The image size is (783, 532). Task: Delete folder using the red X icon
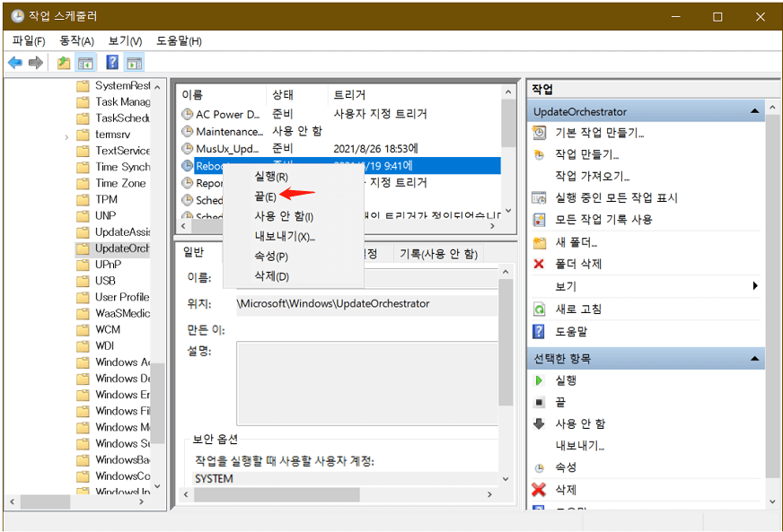(537, 262)
